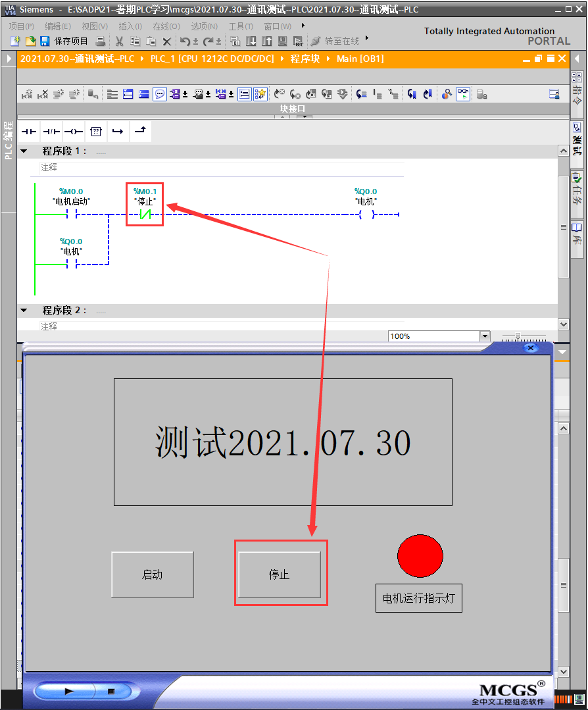Click the New project icon

coord(15,41)
